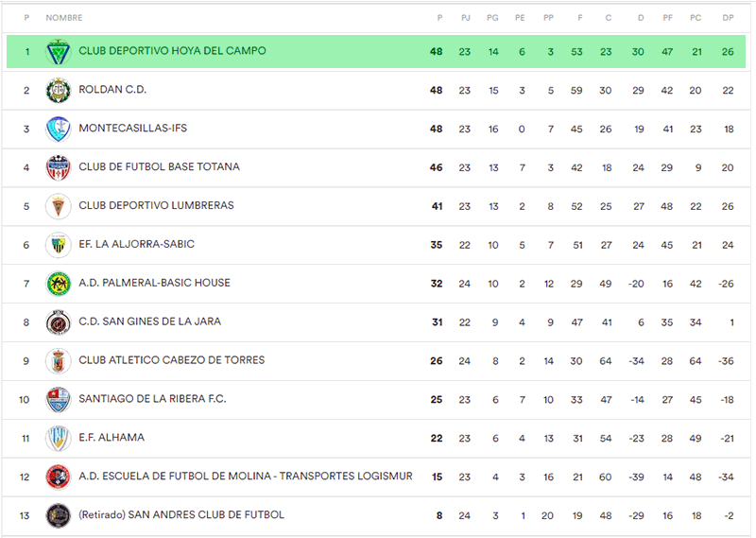Click the NOMBRE column header
Screen dimensions: 756x538
[64, 18]
